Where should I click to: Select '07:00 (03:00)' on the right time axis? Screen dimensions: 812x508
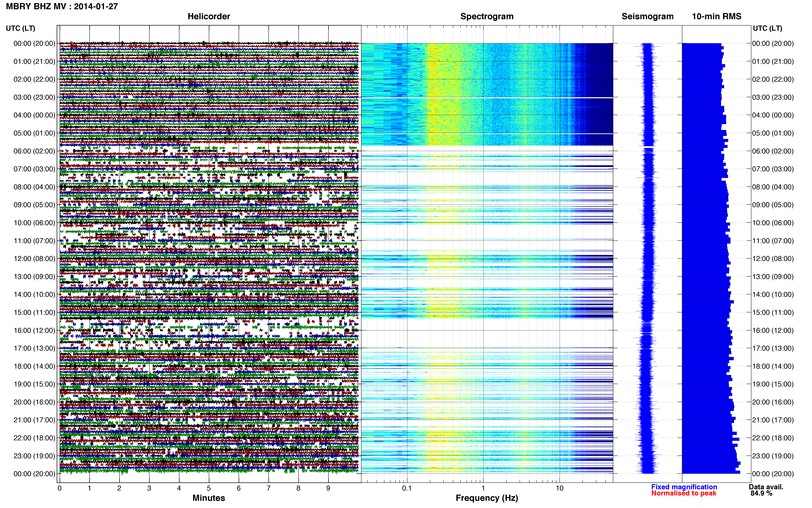pyautogui.click(x=773, y=169)
